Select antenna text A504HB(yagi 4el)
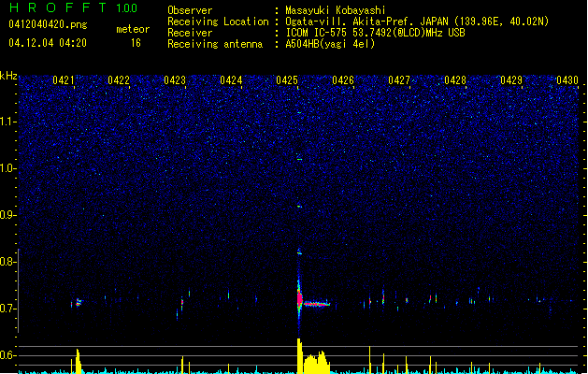 click(330, 44)
